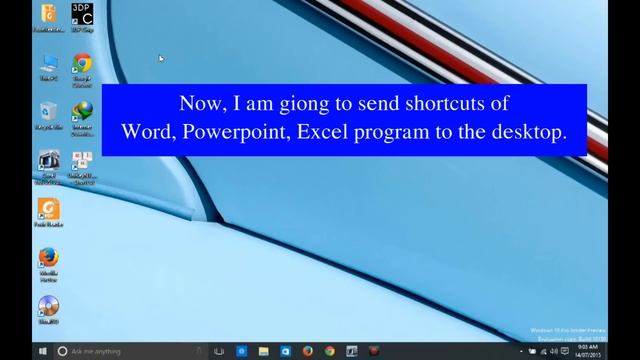
Task: Open the Windows Start menu
Action: point(42,351)
